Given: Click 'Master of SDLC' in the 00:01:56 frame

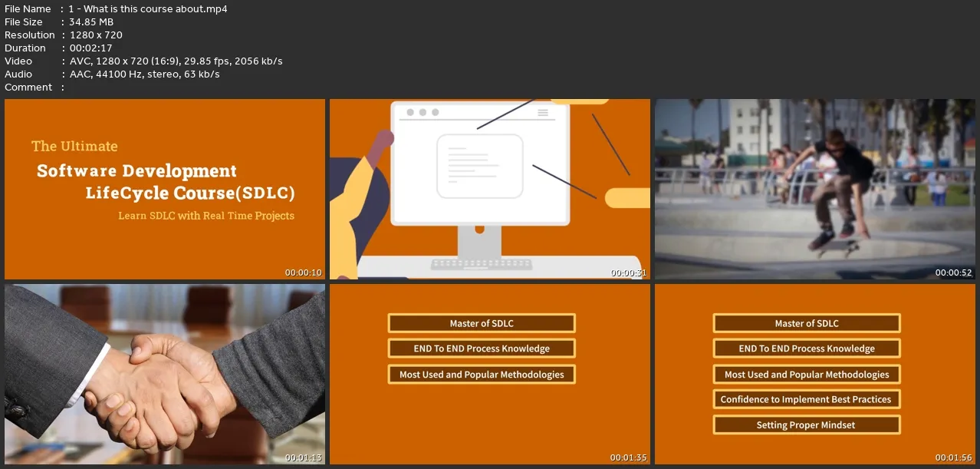Looking at the screenshot, I should tap(807, 323).
